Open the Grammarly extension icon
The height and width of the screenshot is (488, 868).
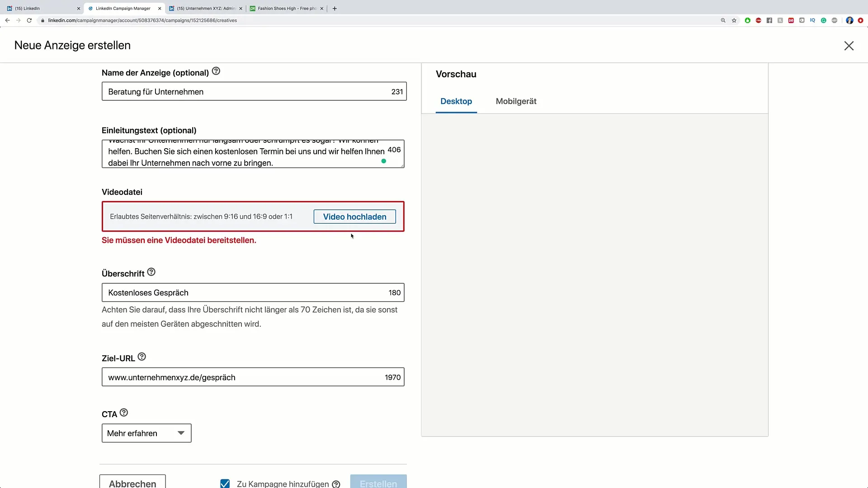(x=823, y=20)
